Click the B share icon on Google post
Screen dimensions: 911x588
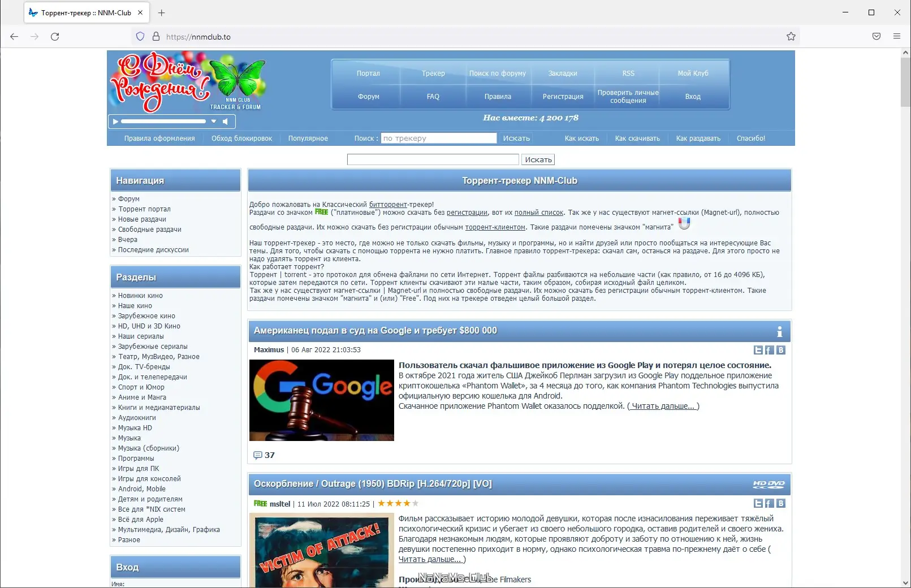point(781,350)
